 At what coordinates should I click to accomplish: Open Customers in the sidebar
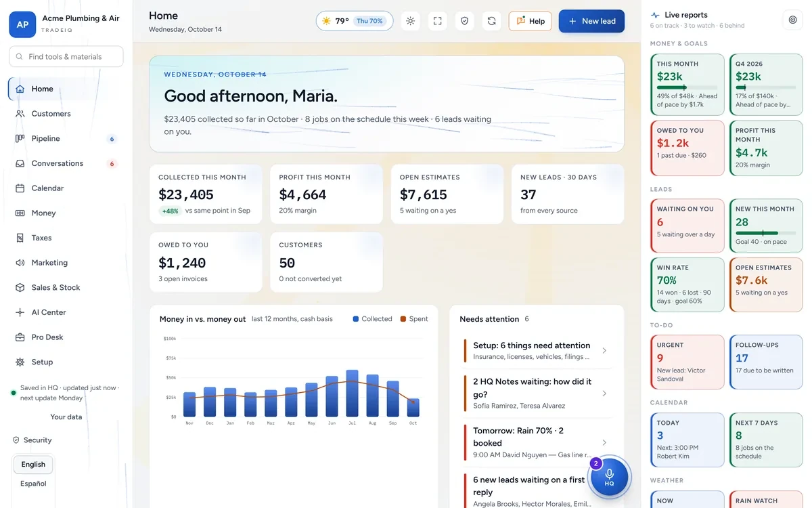pos(66,114)
